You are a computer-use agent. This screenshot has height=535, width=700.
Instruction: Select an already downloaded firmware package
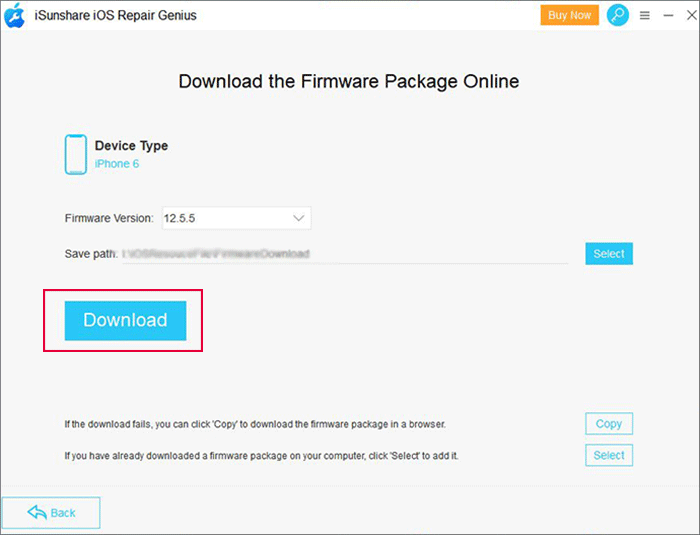pyautogui.click(x=609, y=455)
